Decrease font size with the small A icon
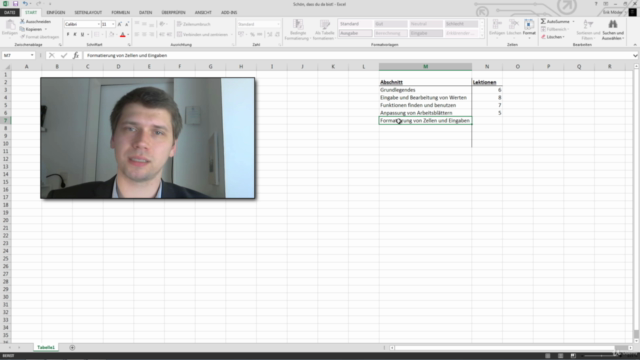 click(127, 24)
